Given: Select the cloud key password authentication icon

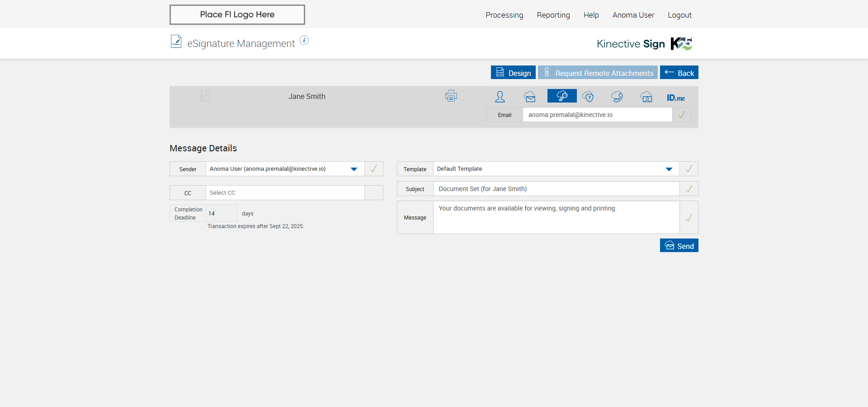Looking at the screenshot, I should pyautogui.click(x=561, y=96).
